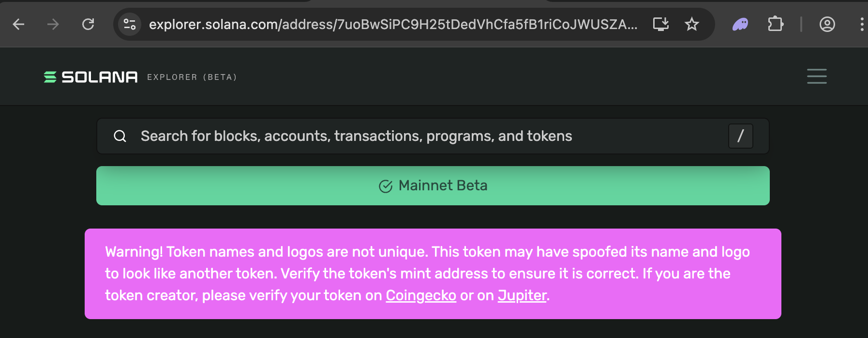The width and height of the screenshot is (868, 338).
Task: Click the checkmark inside Mainnet Beta
Action: point(385,185)
